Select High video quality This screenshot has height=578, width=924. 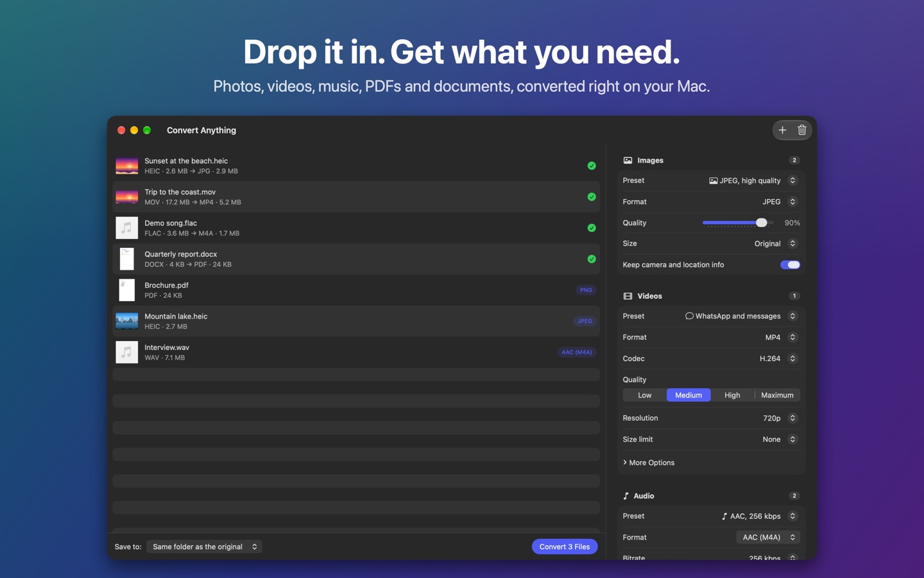[732, 395]
